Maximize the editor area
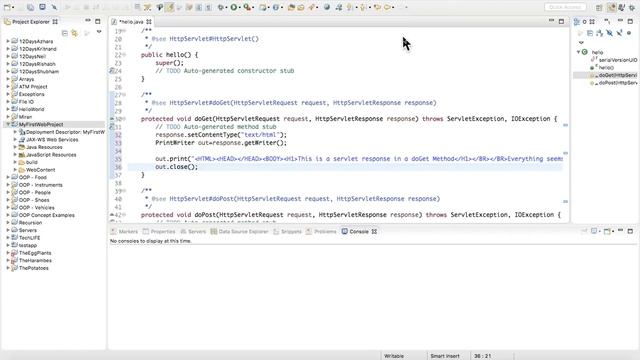Viewport: 640px width, 360px height. [x=561, y=21]
